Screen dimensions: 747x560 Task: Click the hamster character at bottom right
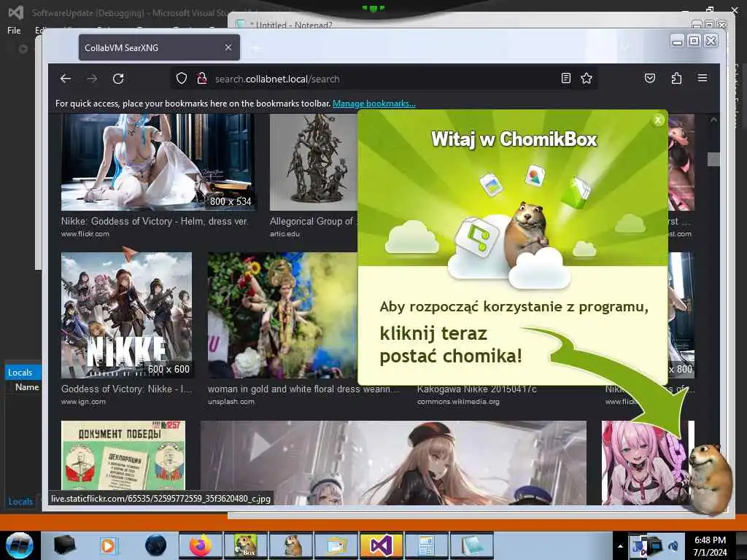(711, 478)
